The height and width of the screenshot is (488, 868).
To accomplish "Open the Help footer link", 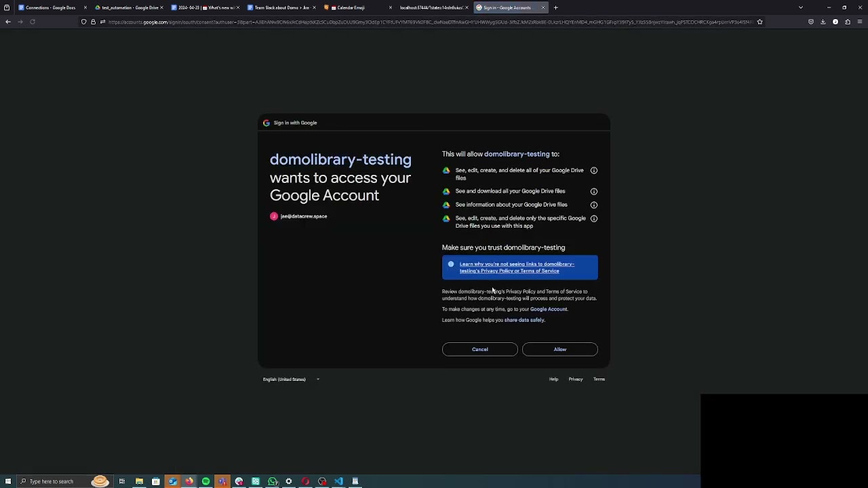I will click(553, 380).
